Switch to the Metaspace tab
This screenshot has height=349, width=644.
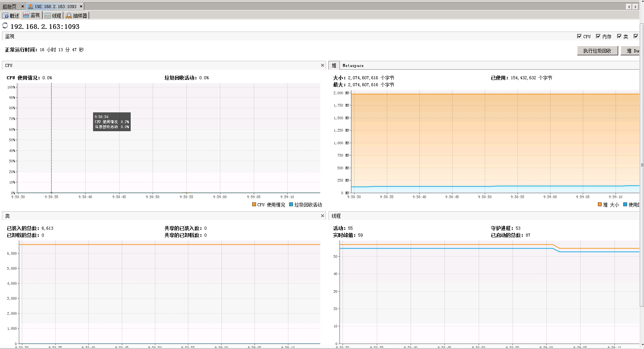353,66
